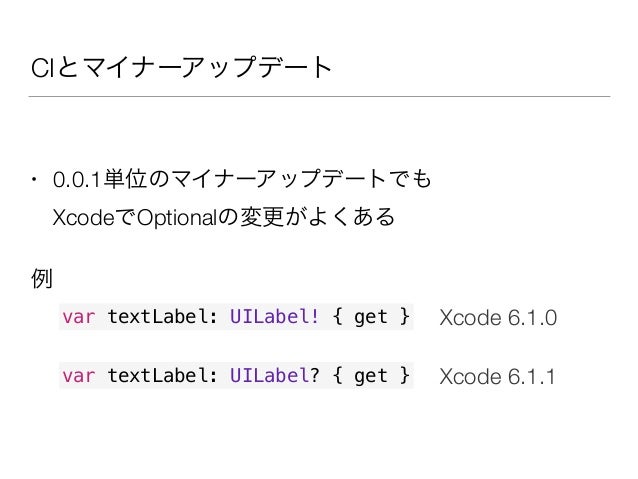Click the bullet point dot before 0.0.1

point(34,179)
